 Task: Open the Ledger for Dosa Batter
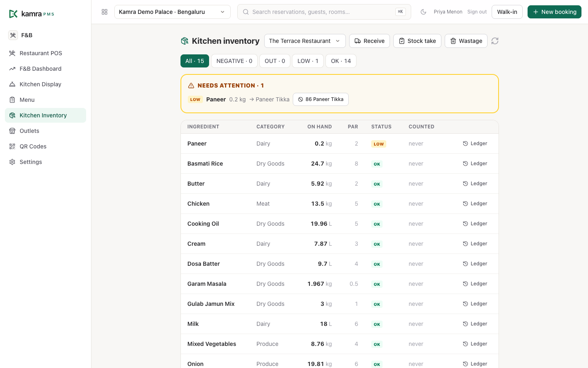tap(475, 264)
